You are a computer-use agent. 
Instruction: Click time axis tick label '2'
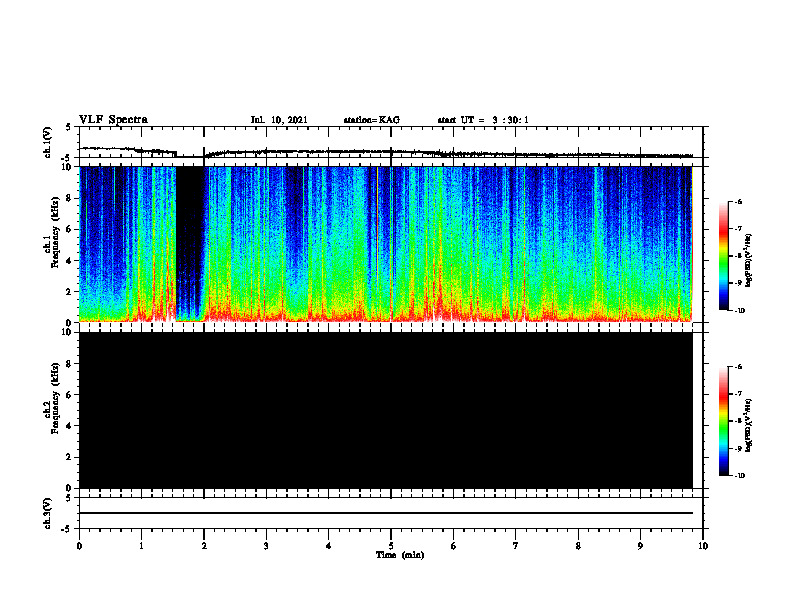[x=204, y=545]
